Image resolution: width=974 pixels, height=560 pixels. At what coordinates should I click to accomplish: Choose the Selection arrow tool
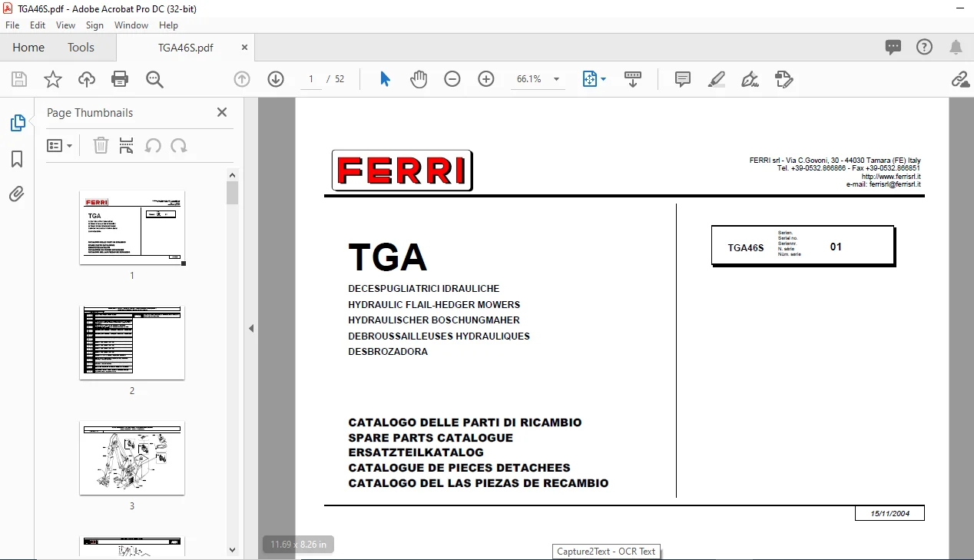tap(386, 79)
